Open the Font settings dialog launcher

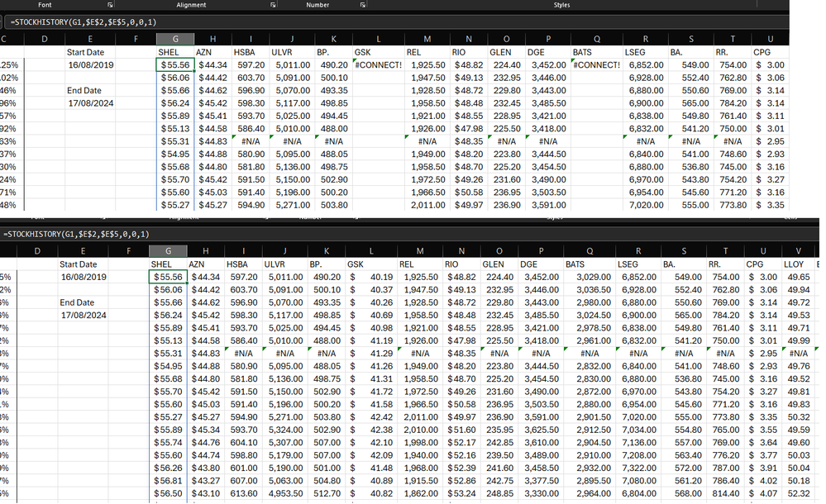point(110,5)
